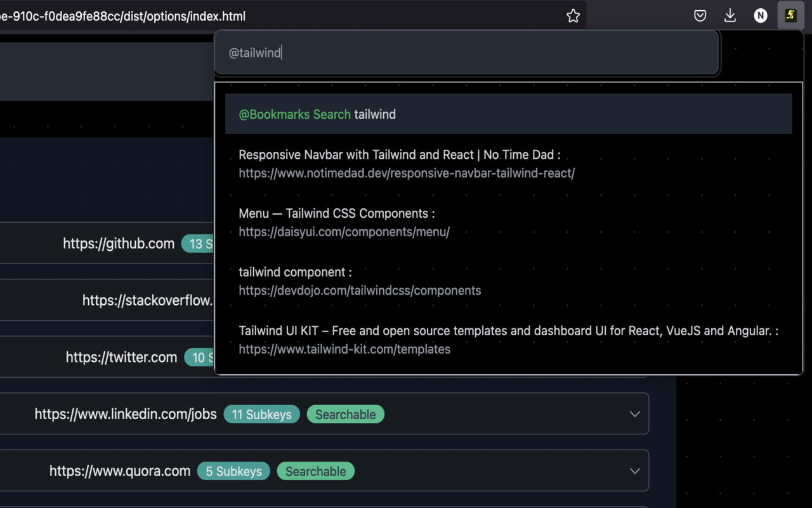Pick the Tailwind UI KIT bookmark result

coord(509,331)
